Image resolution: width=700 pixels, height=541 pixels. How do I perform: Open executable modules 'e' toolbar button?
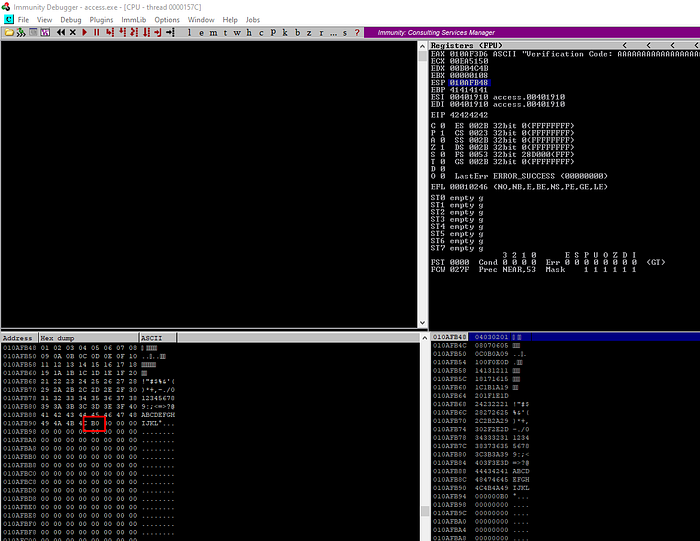[x=202, y=32]
